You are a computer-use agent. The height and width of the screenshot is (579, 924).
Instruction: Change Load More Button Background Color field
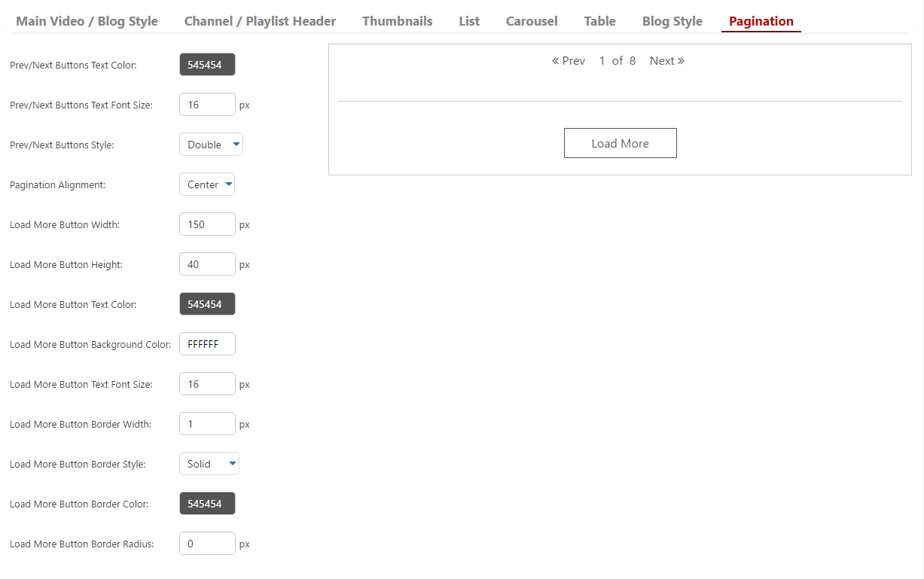207,344
